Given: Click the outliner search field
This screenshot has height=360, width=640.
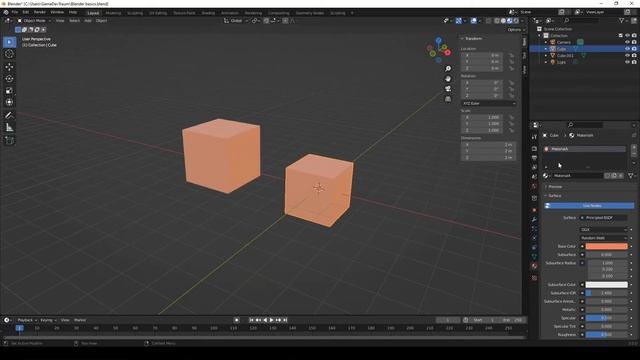Looking at the screenshot, I should (x=582, y=20).
